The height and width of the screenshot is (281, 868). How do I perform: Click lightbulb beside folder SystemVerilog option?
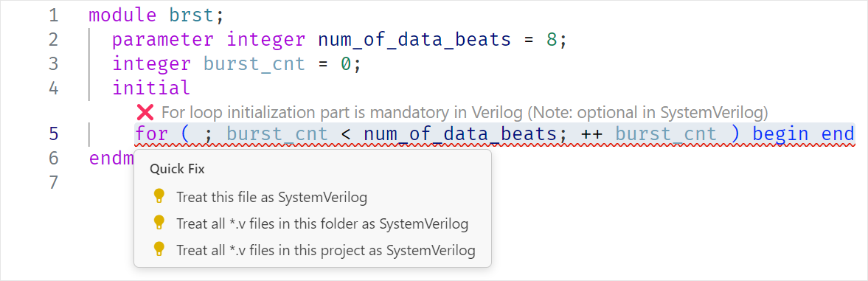tap(159, 223)
